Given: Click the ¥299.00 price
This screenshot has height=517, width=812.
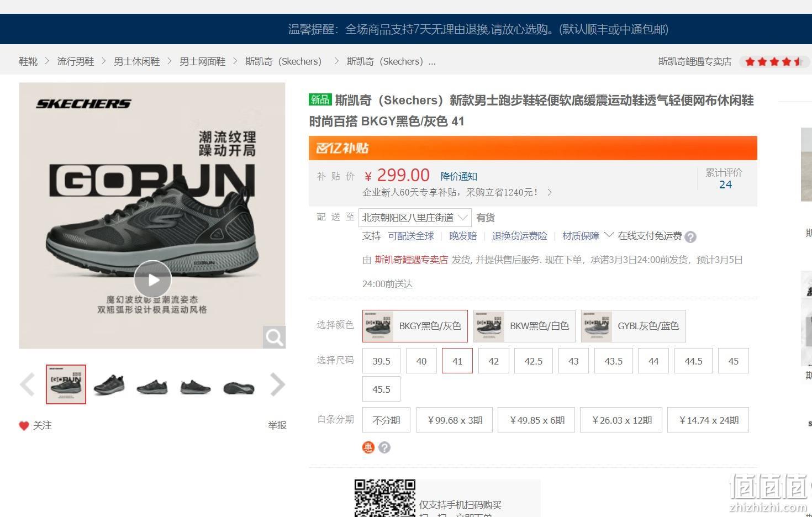Looking at the screenshot, I should click(x=397, y=175).
